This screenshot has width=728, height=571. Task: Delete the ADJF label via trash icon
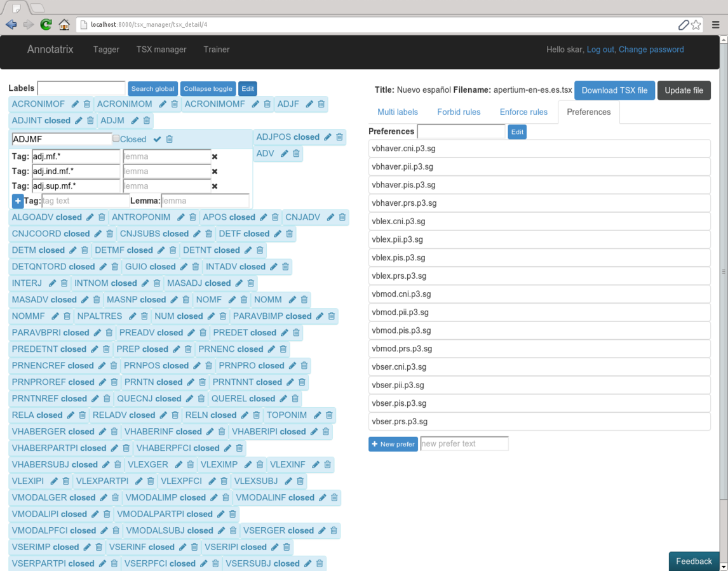tap(321, 104)
